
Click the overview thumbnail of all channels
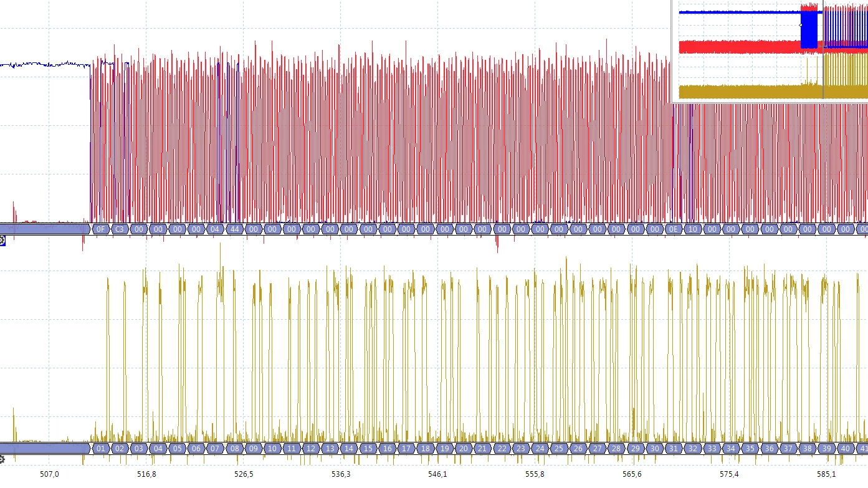770,50
